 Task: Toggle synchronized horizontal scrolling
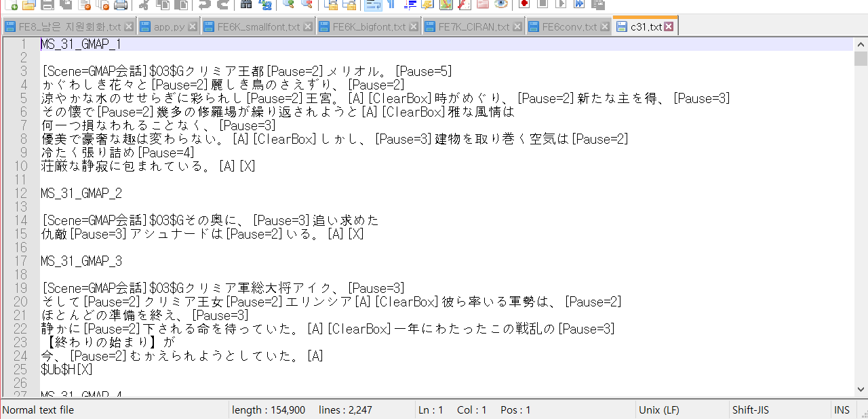click(x=349, y=5)
